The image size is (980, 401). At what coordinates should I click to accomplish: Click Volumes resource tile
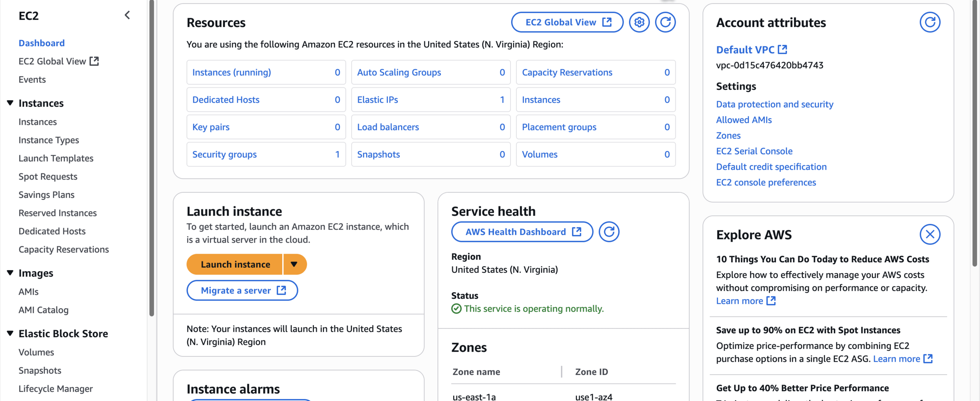[x=596, y=154]
